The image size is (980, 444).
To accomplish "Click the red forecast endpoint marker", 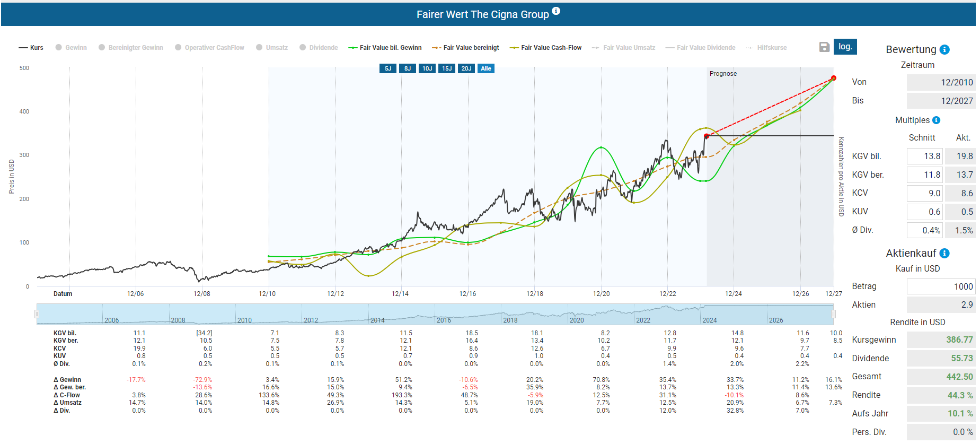I will [833, 78].
